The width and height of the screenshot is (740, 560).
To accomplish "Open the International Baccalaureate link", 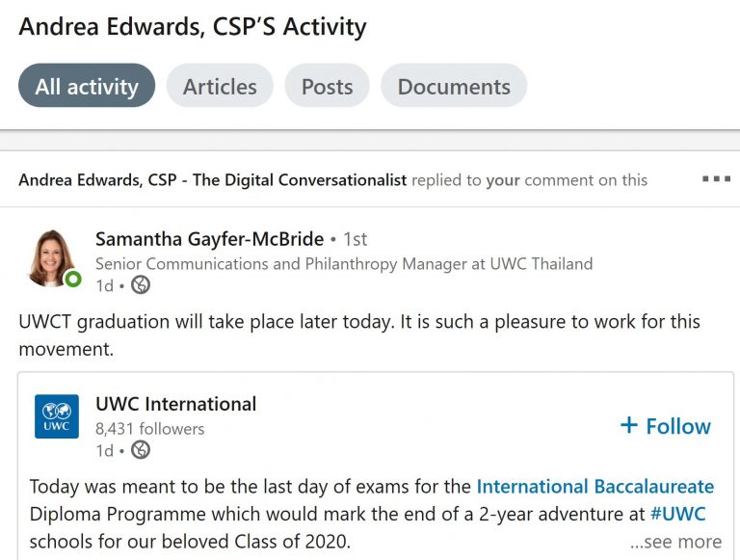I will (595, 486).
